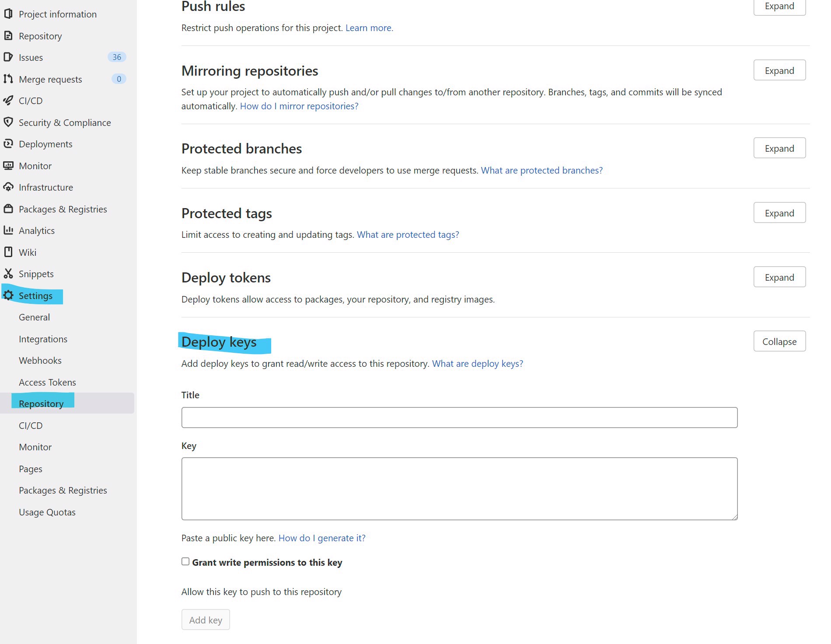
Task: Select CI/CD under Settings submenu
Action: click(x=31, y=425)
